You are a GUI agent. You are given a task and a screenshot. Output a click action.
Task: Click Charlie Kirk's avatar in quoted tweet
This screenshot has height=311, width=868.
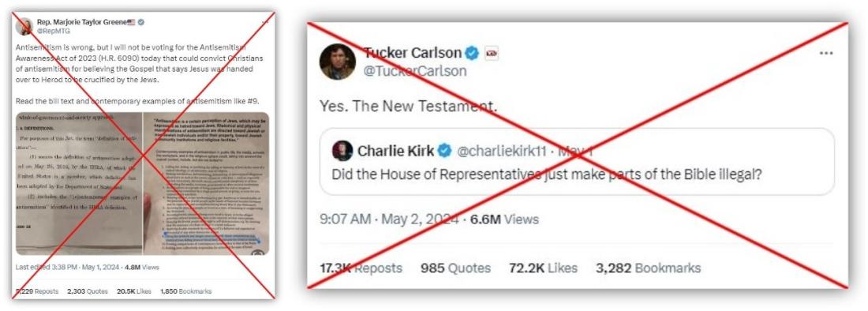click(342, 151)
